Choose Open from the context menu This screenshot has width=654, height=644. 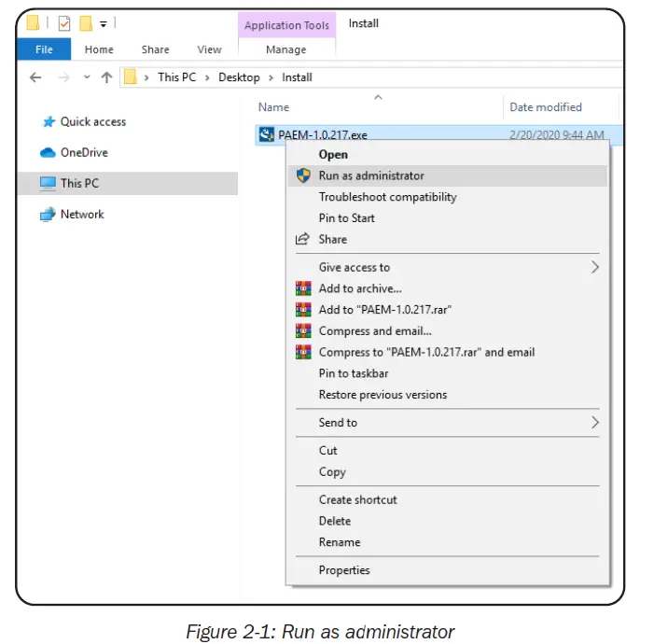447,154
